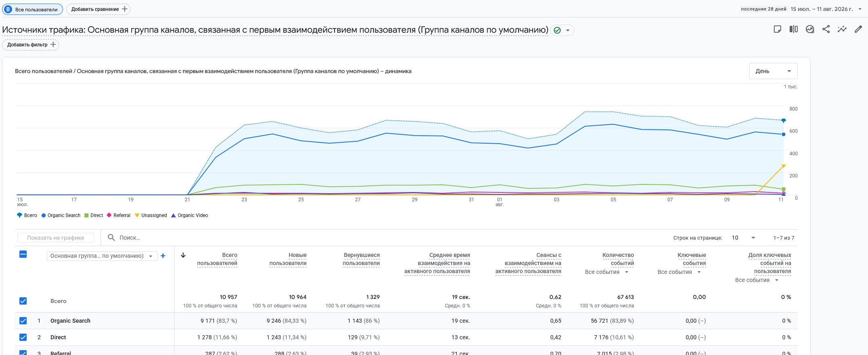Toggle the select-all header checkbox

(x=23, y=254)
